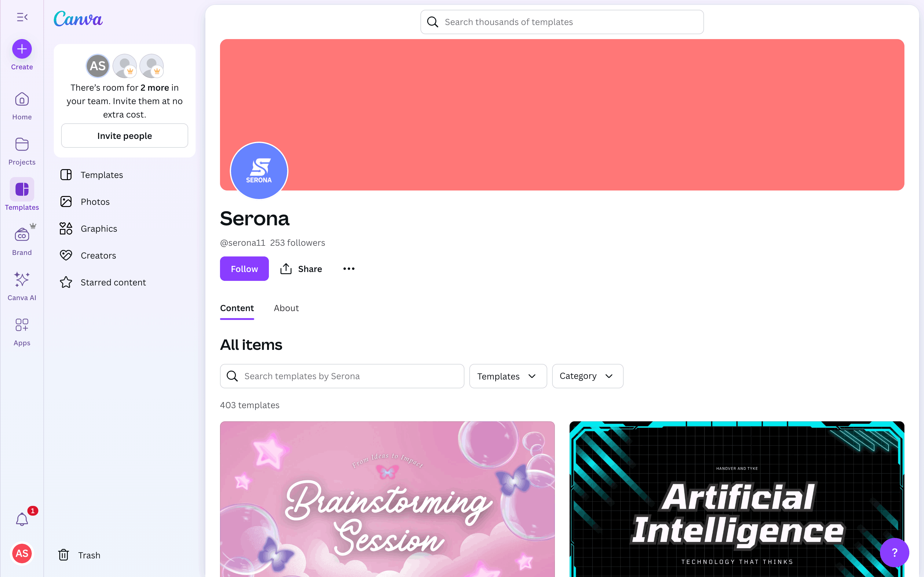This screenshot has width=924, height=577.
Task: Switch to the About tab
Action: (x=286, y=308)
